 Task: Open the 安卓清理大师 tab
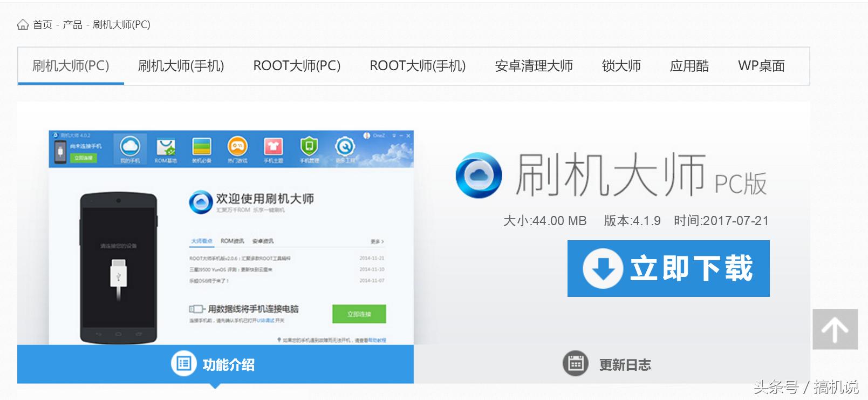(534, 66)
